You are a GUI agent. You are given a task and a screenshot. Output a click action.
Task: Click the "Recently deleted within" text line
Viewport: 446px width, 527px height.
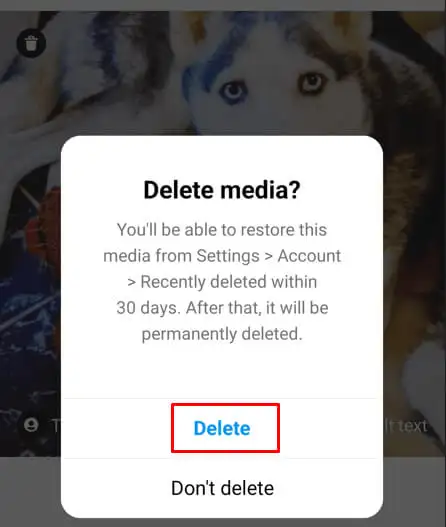click(x=222, y=282)
